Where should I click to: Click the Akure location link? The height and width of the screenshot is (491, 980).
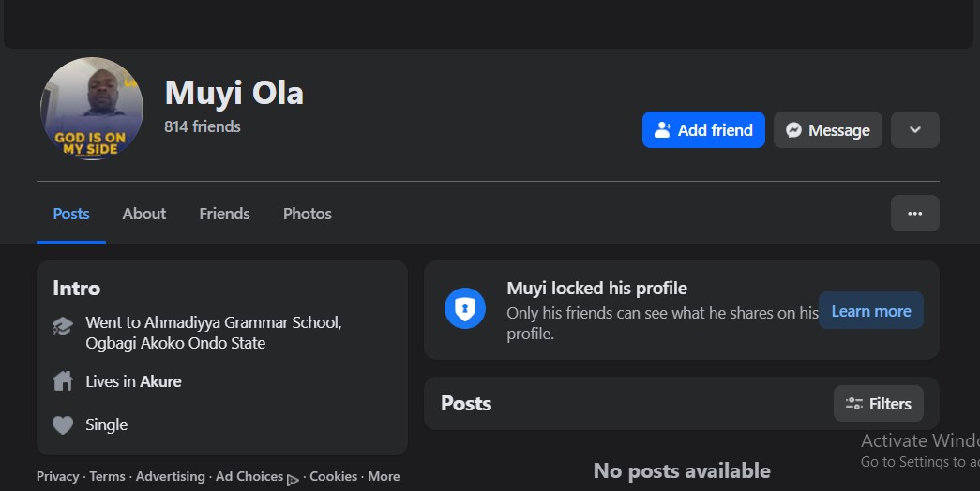coord(160,381)
